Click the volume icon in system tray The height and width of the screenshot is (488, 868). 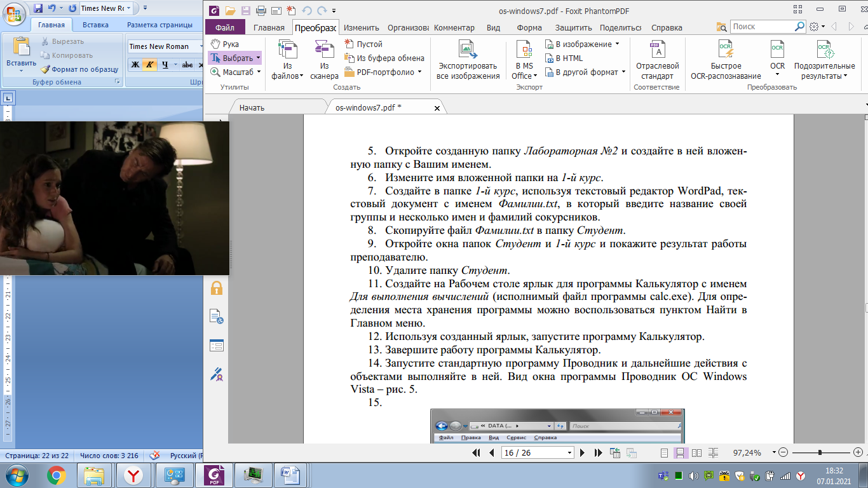pos(694,475)
